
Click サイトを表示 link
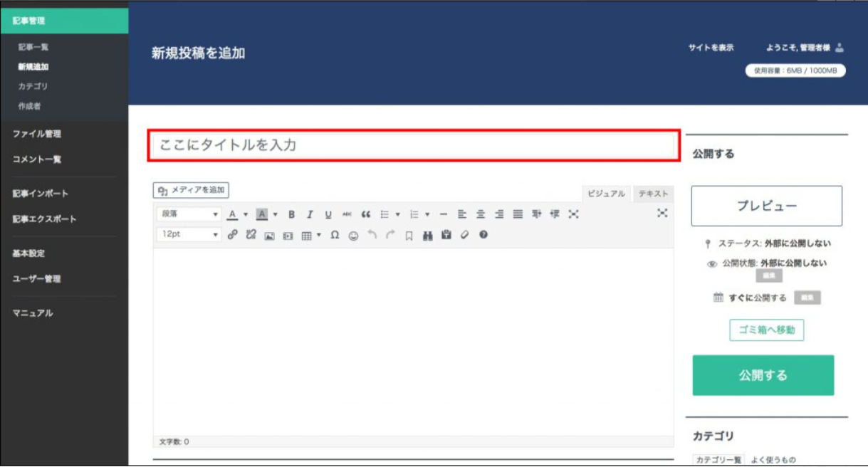click(711, 48)
